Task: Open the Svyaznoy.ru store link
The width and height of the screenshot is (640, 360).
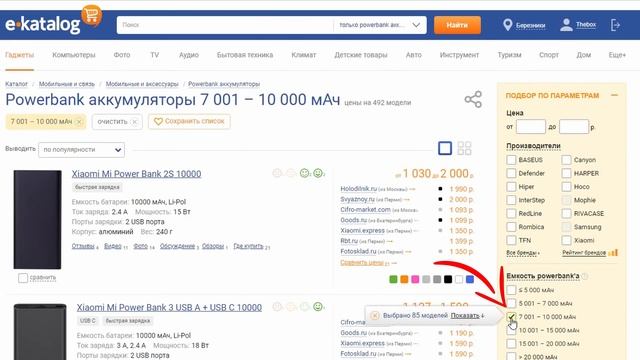Action: coord(357,199)
